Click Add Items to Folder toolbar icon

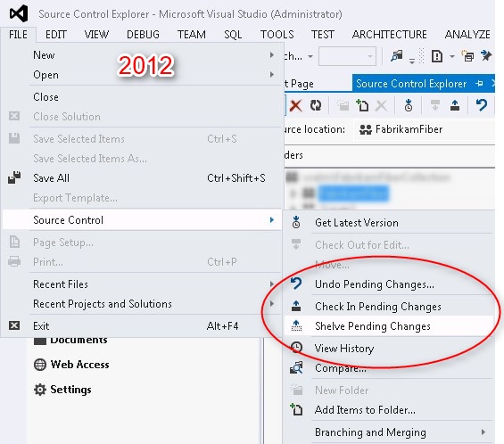[362, 105]
